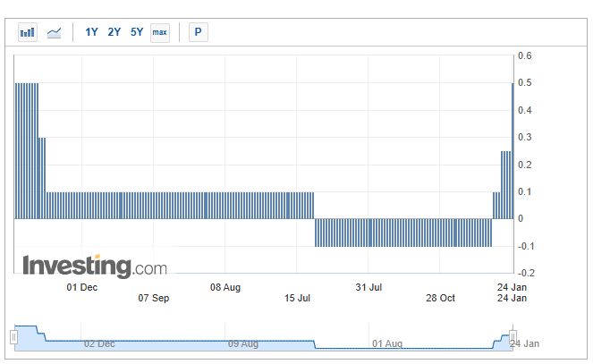Click the tall 0.5 bar at far left
Viewport: 593px width, 364px height.
pos(18,150)
